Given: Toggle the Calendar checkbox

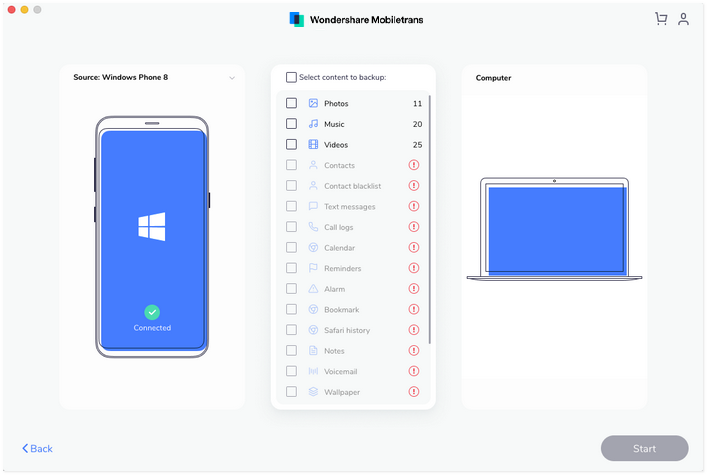Looking at the screenshot, I should point(291,247).
